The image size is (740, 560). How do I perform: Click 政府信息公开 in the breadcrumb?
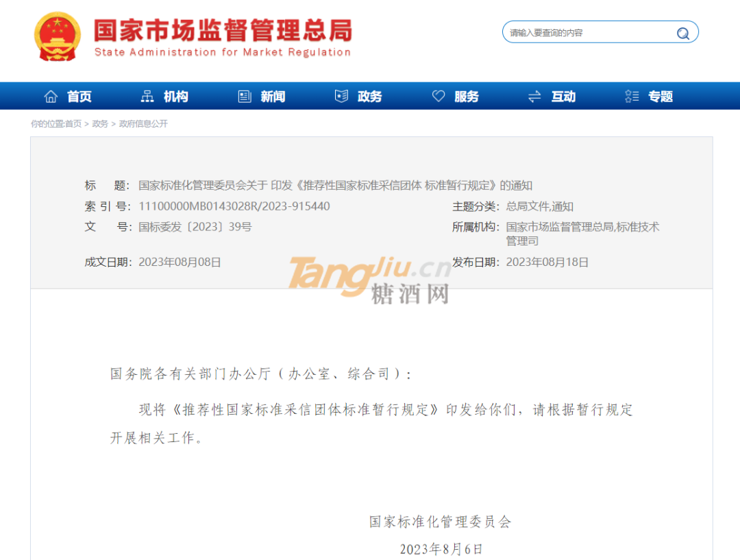pos(143,124)
